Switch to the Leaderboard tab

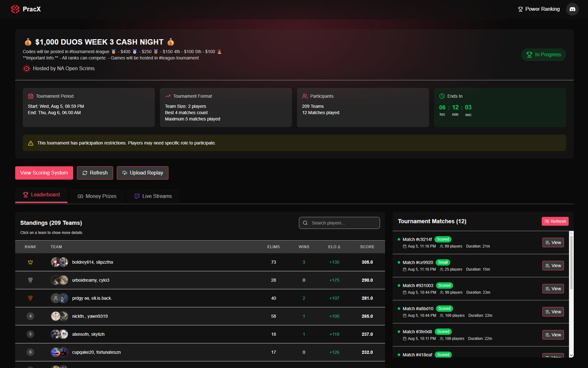(41, 195)
